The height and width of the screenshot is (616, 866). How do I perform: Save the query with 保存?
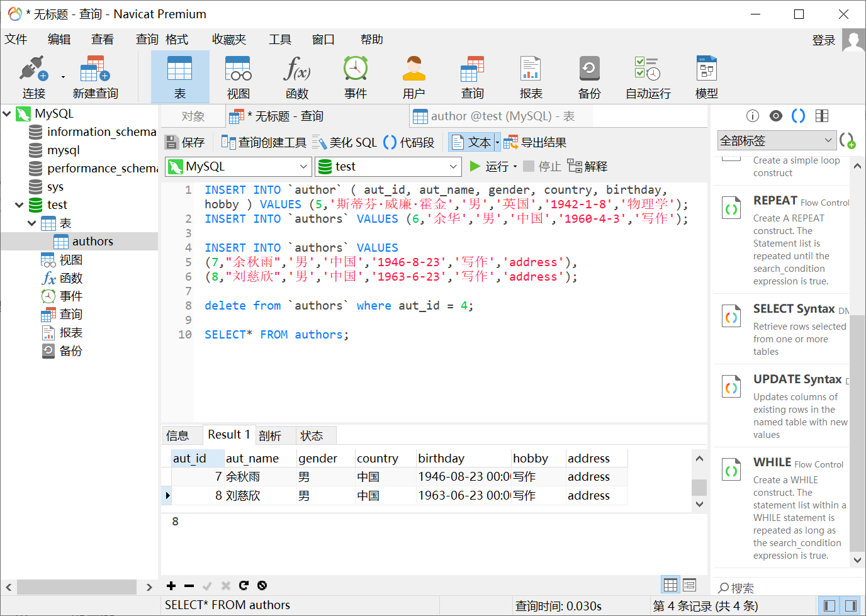pos(185,142)
